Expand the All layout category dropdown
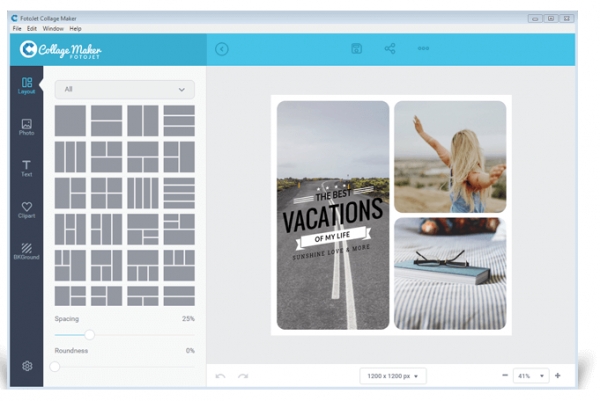The height and width of the screenshot is (401, 600). pos(124,89)
